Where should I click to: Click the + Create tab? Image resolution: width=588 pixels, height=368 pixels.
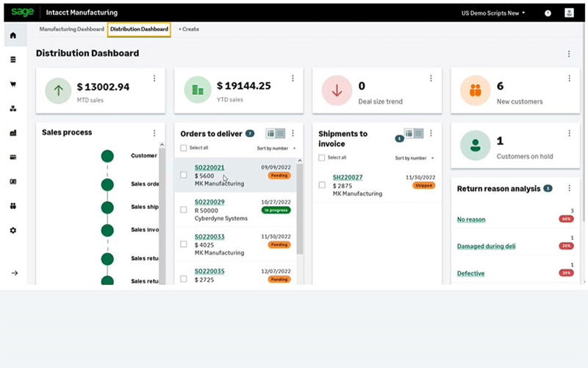[189, 29]
